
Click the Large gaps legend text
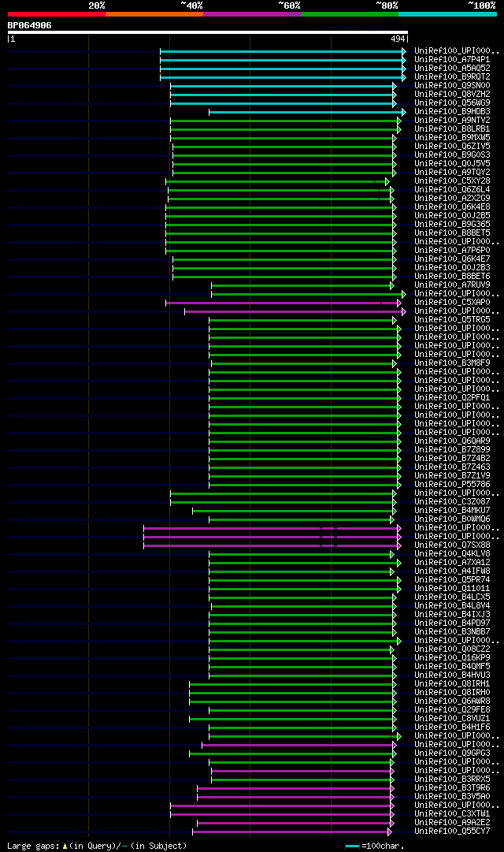(x=97, y=846)
